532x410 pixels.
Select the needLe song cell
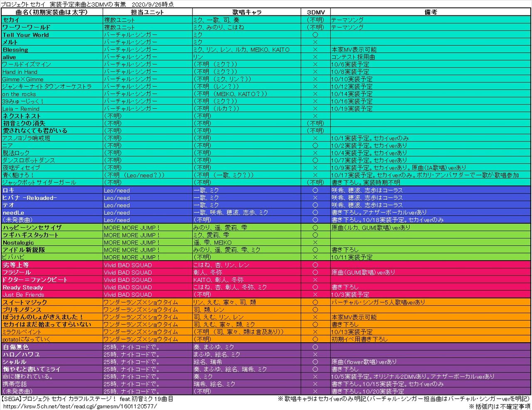52,212
